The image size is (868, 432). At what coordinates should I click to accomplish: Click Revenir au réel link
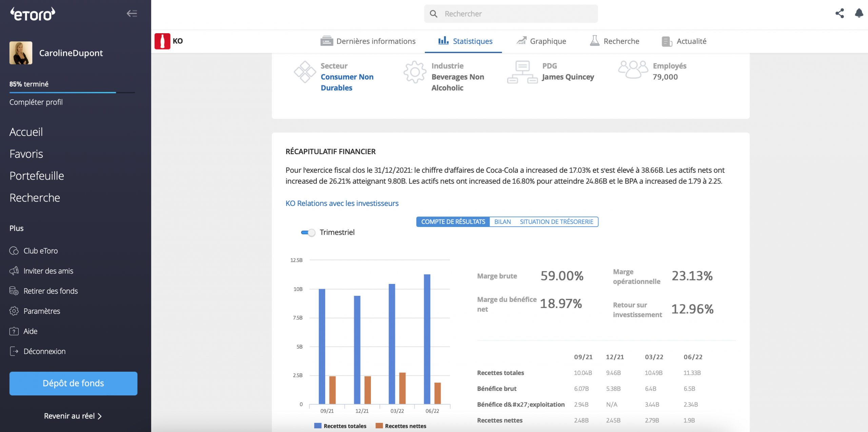click(x=73, y=416)
